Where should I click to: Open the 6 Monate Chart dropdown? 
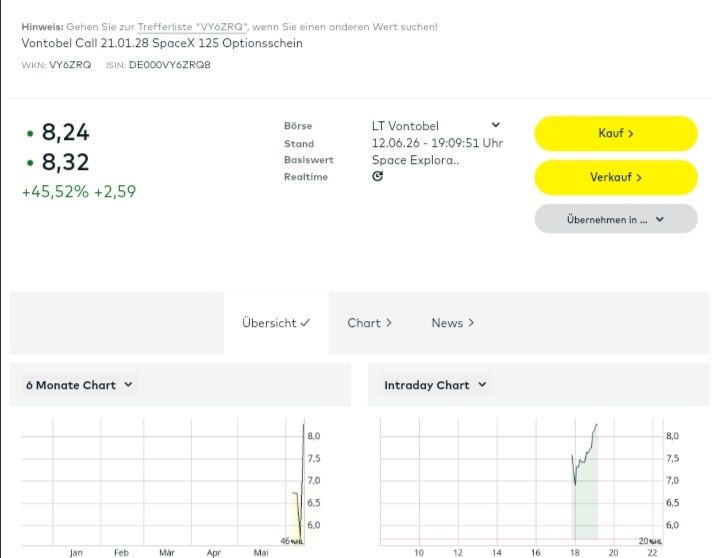(x=79, y=385)
